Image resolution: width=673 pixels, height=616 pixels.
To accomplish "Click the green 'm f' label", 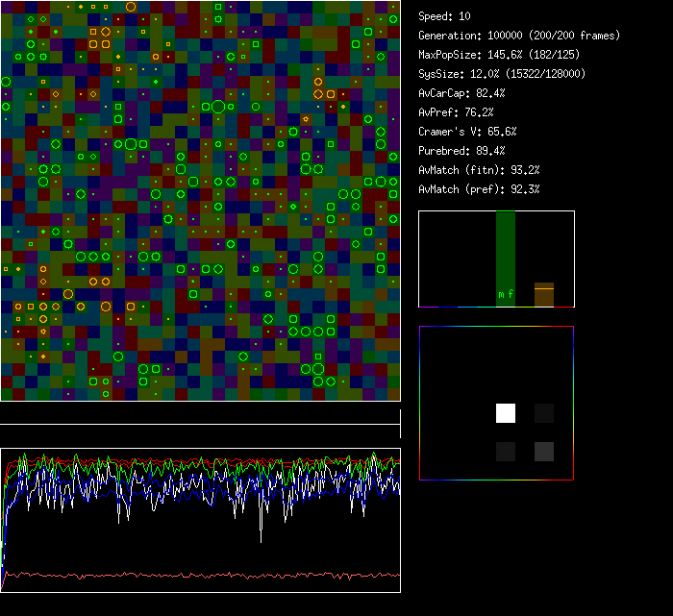I will [506, 294].
